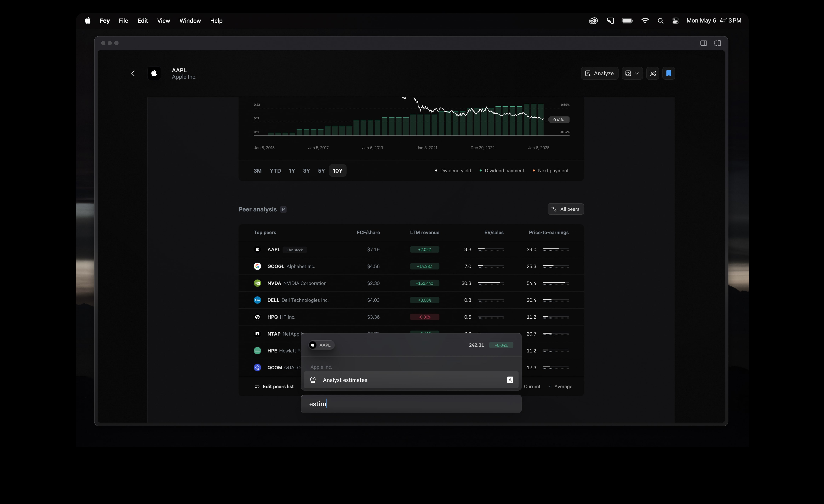Open the View menu
824x504 pixels.
(163, 21)
